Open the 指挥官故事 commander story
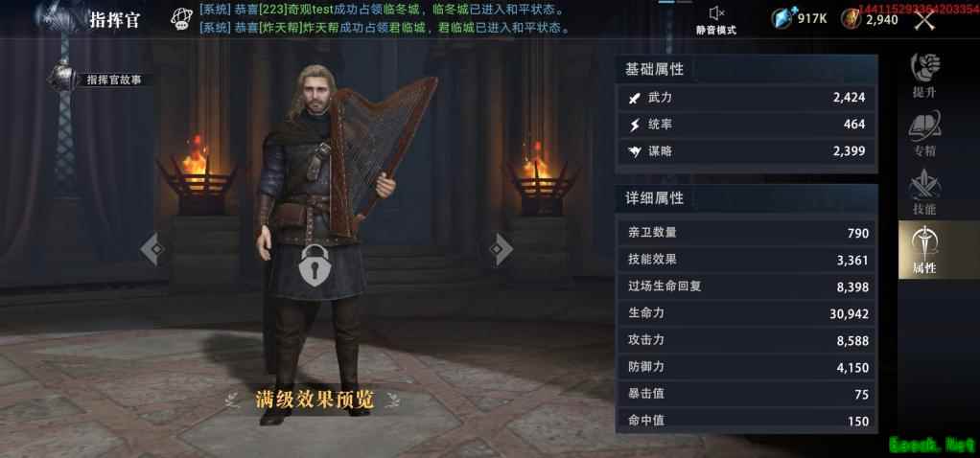980x458 pixels. tap(100, 80)
